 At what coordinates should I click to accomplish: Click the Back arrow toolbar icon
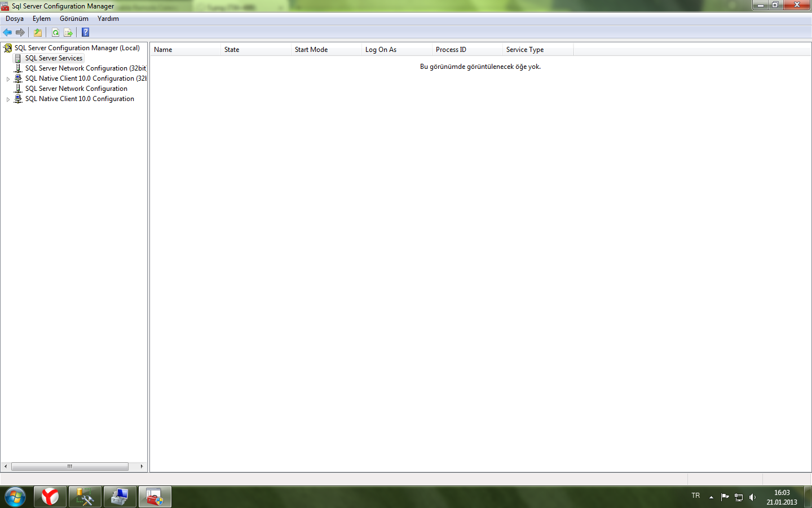(7, 32)
